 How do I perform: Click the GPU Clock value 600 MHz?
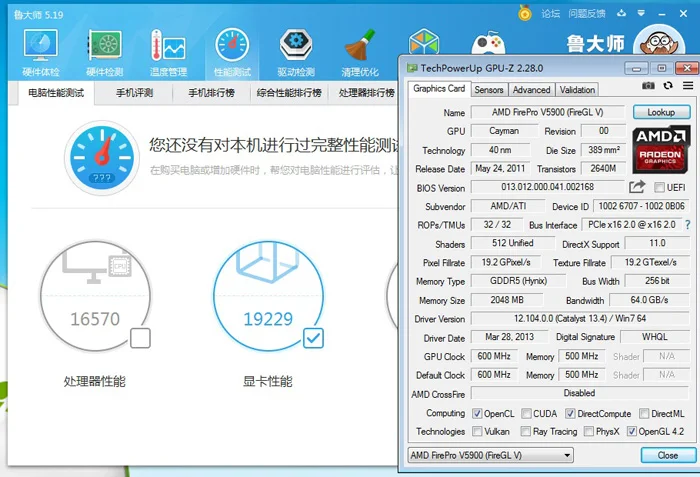click(x=494, y=356)
